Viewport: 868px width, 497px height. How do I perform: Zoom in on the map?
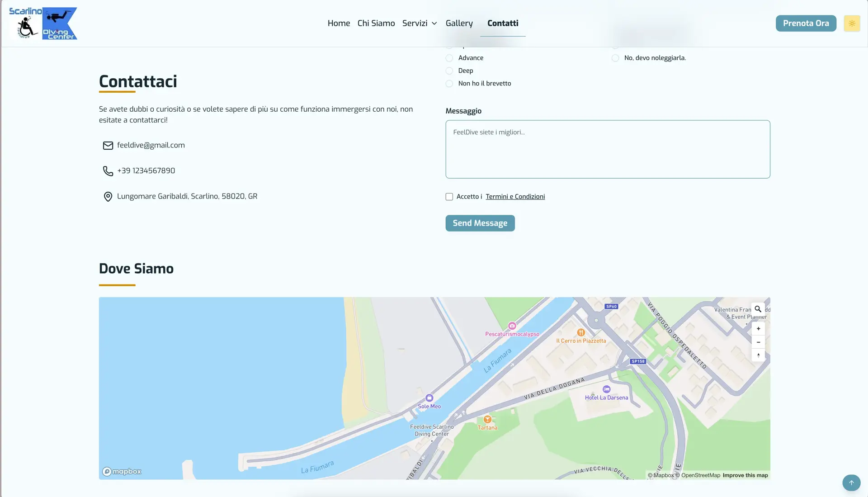(758, 329)
